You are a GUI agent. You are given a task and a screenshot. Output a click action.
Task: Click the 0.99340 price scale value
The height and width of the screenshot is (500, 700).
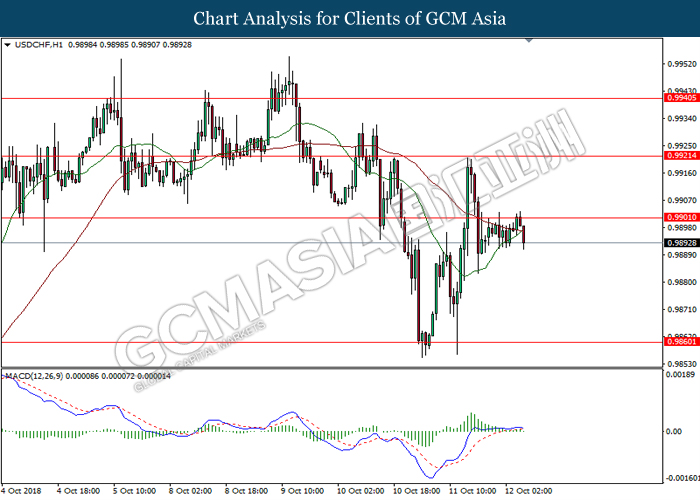[682, 119]
